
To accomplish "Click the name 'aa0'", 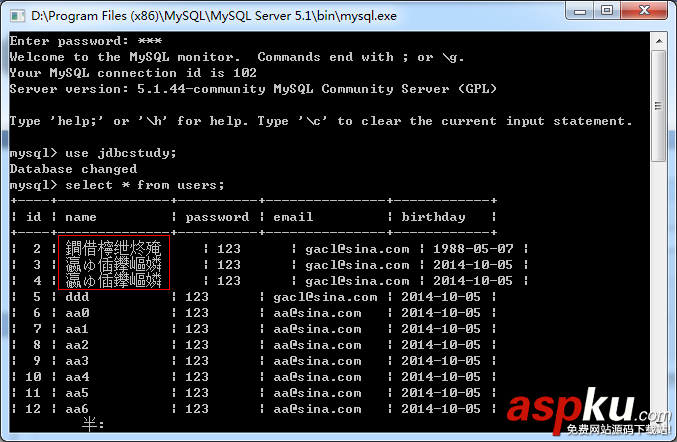I will point(77,313).
